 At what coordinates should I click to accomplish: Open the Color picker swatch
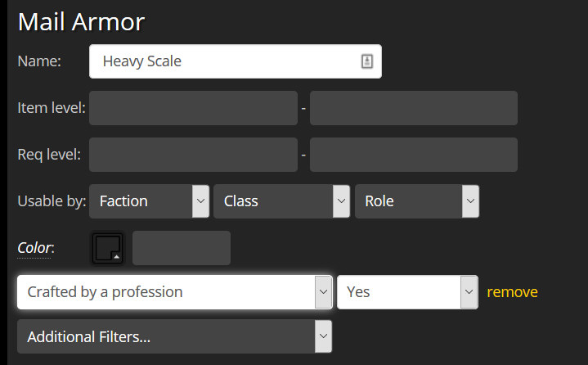(x=107, y=248)
